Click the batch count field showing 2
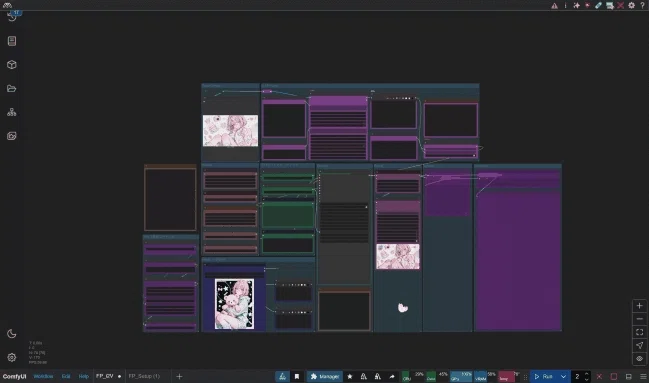 click(x=577, y=376)
